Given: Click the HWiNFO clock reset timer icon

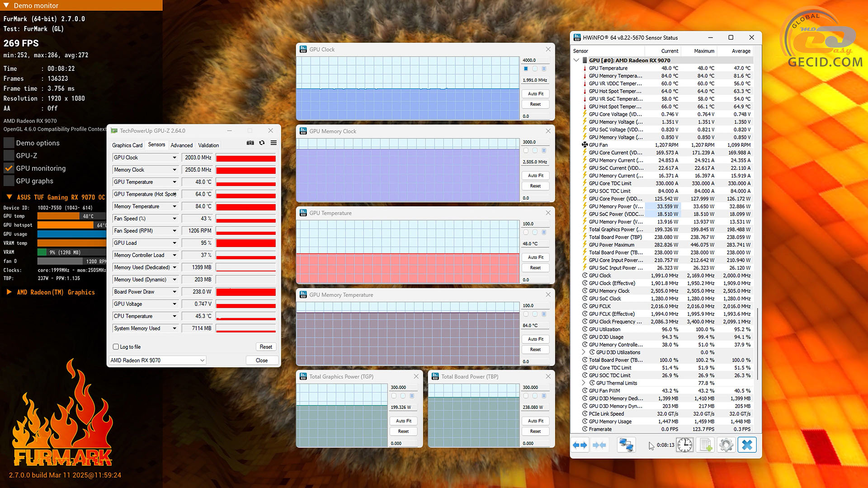Looking at the screenshot, I should [684, 445].
